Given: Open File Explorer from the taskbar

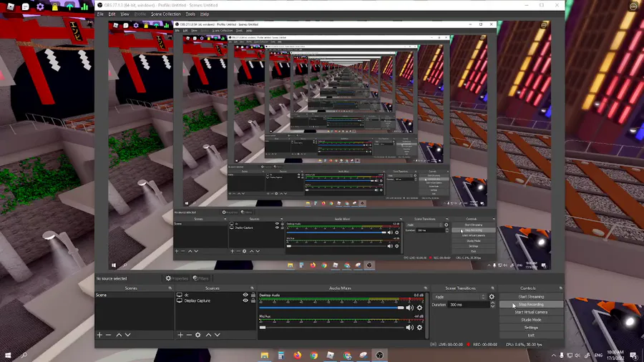Looking at the screenshot, I should pos(265,355).
